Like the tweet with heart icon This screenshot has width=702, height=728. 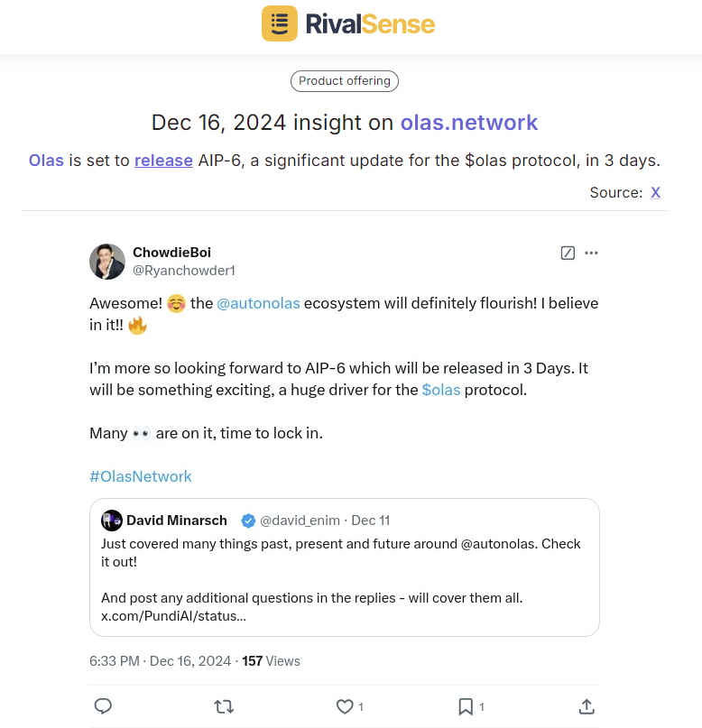pos(345,706)
